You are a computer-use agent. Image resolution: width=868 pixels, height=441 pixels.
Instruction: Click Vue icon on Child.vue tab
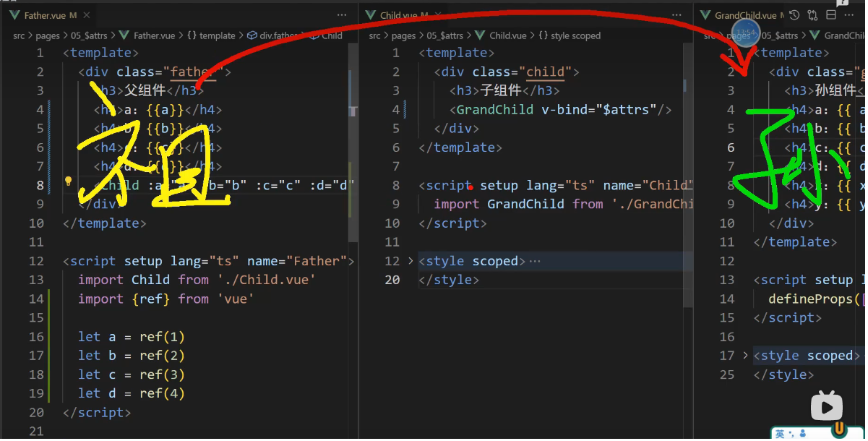coord(371,15)
